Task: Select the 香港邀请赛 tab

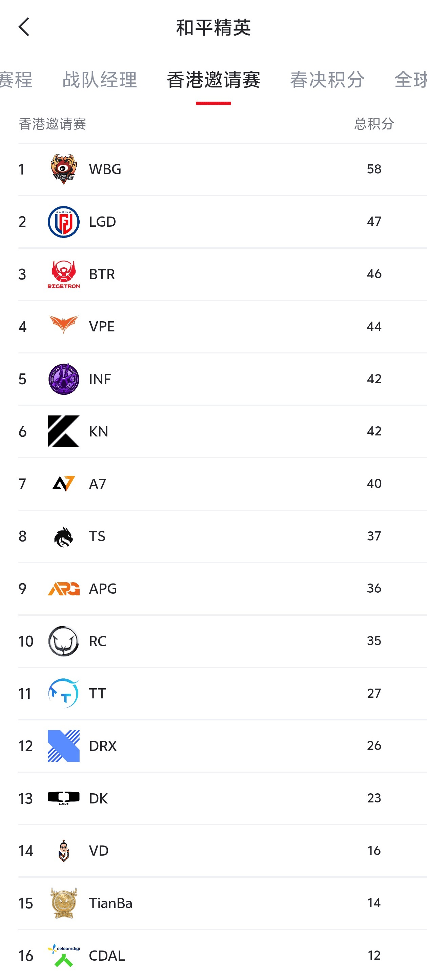Action: [213, 80]
